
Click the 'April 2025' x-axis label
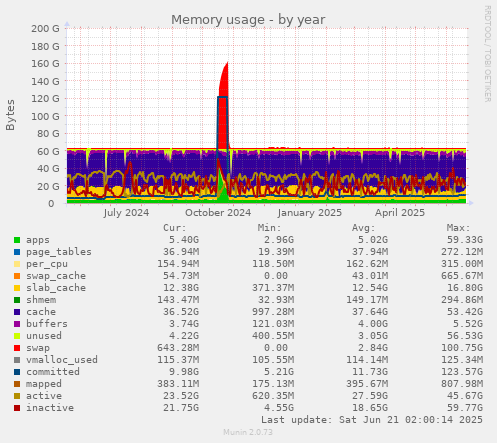[x=400, y=213]
